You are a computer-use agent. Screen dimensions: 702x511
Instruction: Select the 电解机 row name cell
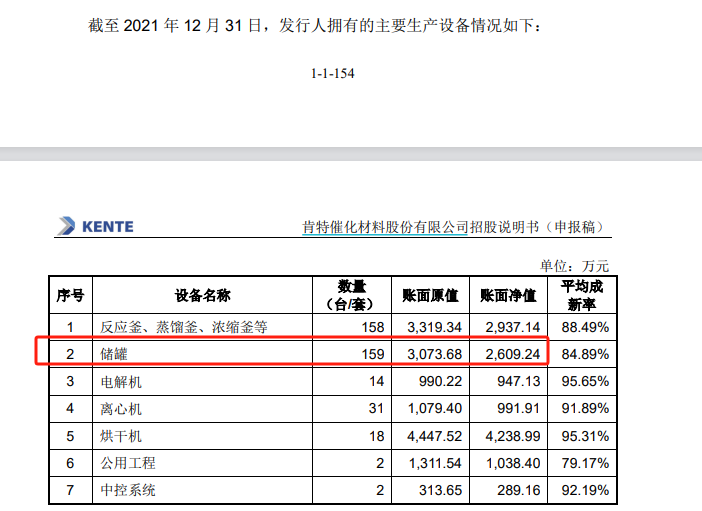122,381
